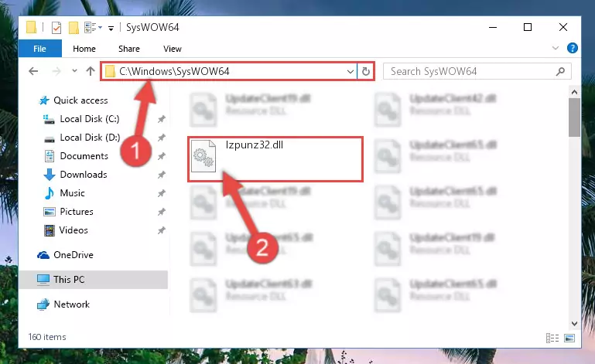The height and width of the screenshot is (364, 595).
Task: Click the pin icon beside Local Disk (C:)
Action: pyautogui.click(x=161, y=119)
